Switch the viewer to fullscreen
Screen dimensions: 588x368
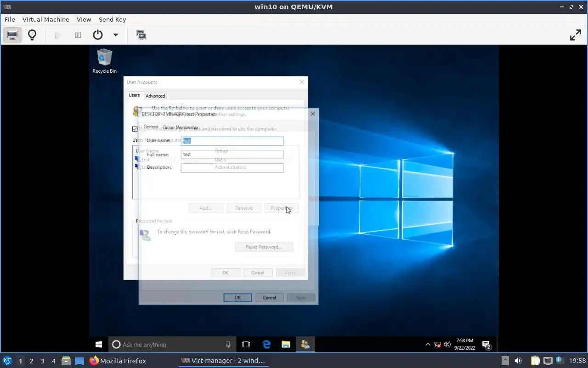click(x=576, y=35)
